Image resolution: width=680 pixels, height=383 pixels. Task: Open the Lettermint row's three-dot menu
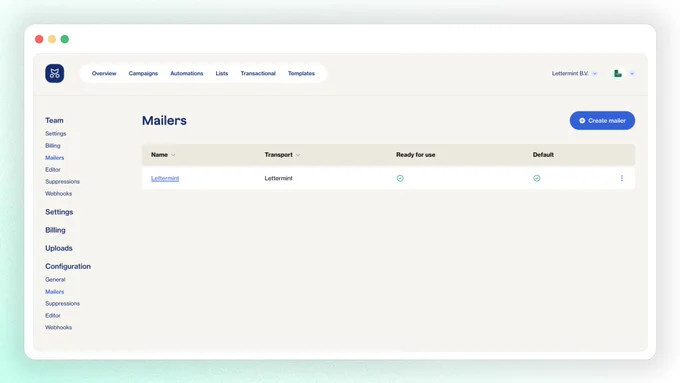[x=622, y=178]
